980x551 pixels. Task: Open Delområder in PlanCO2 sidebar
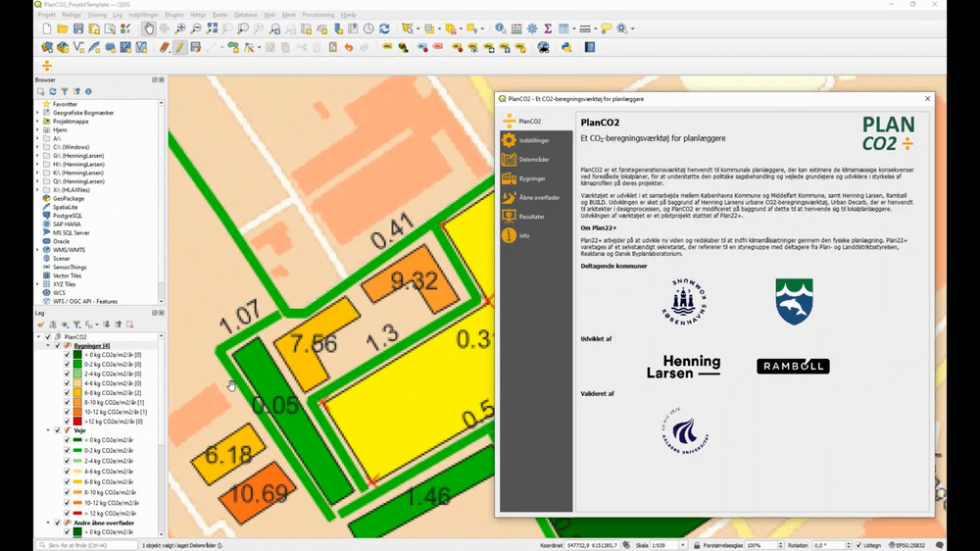[x=536, y=160]
